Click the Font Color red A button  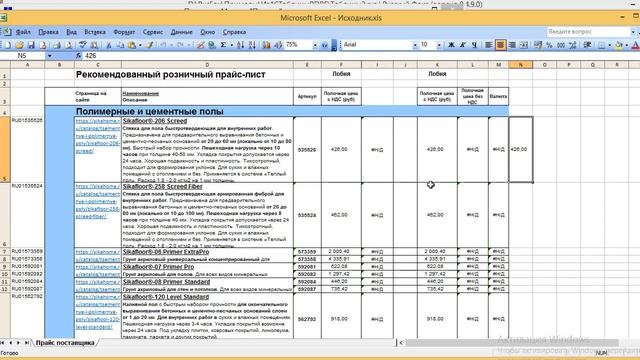pyautogui.click(x=636, y=45)
